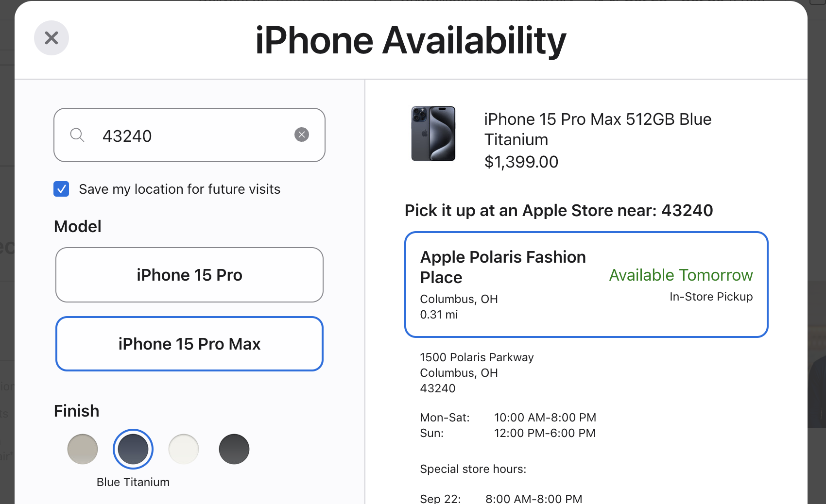Viewport: 826px width, 504px height.
Task: Choose the White Titanium finish swatch
Action: (184, 449)
